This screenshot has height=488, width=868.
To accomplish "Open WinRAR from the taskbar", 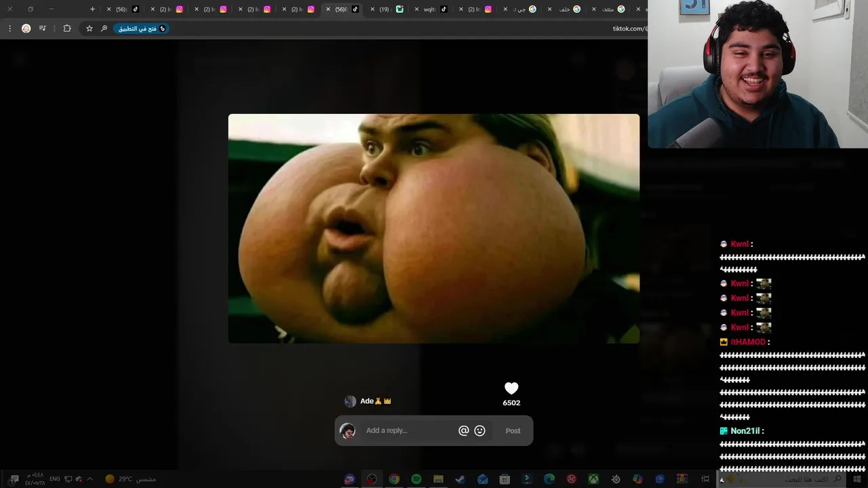I will 682,479.
